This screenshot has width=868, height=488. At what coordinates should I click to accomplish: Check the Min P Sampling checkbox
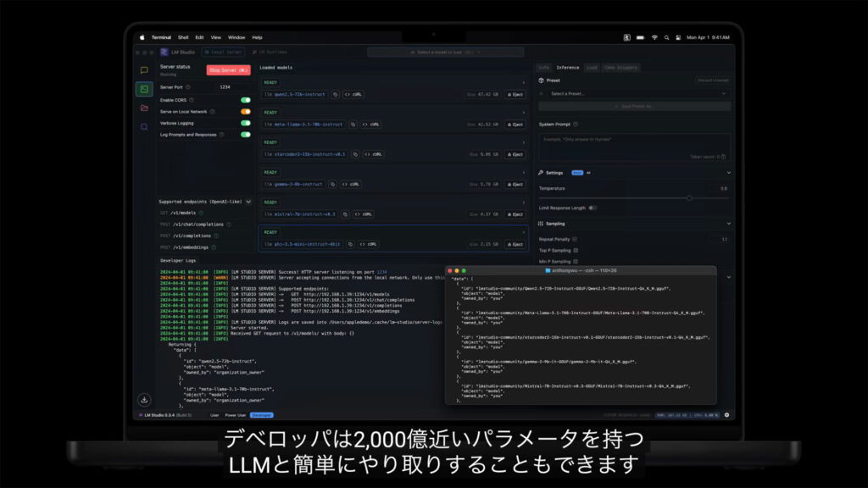576,261
